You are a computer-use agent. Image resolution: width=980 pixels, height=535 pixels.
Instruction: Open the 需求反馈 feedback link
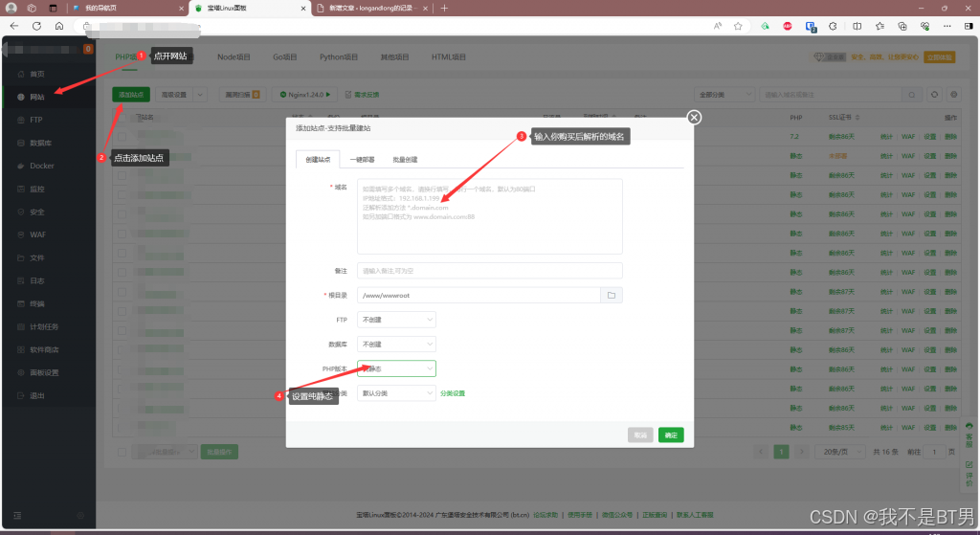363,95
